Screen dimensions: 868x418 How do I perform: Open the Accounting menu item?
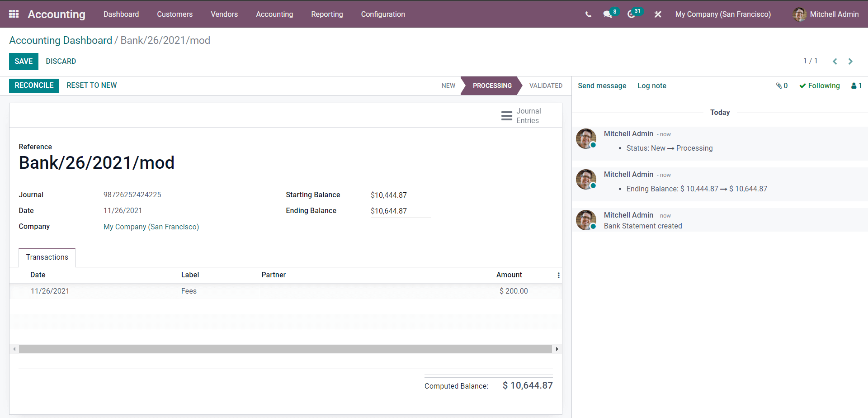coord(274,14)
